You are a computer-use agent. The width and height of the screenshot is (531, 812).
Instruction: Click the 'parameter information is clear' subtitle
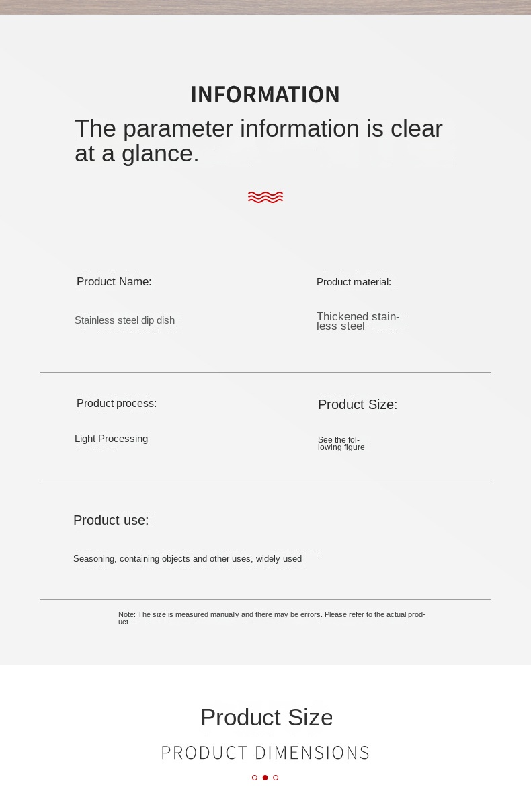pyautogui.click(x=258, y=141)
